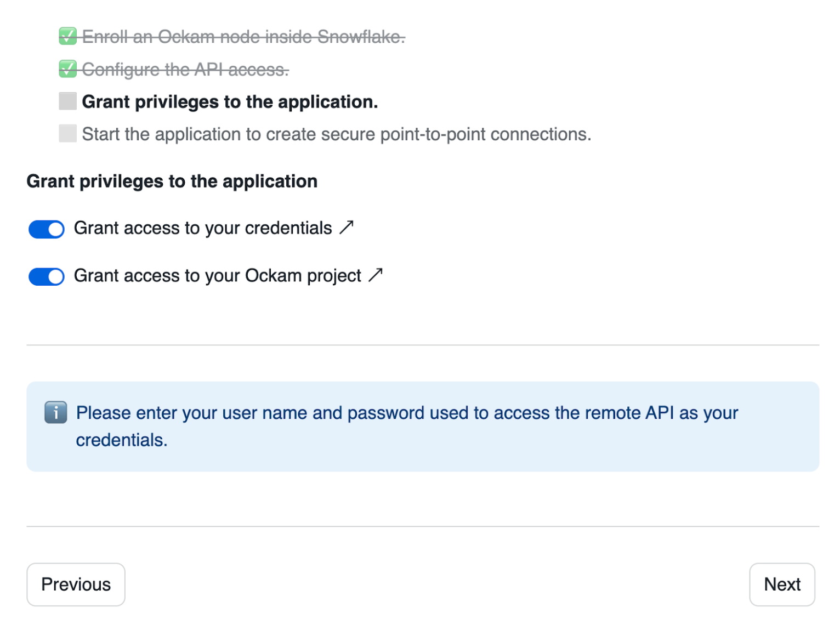Toggle the Grant access to your credentials switch
The image size is (840, 636).
[47, 229]
